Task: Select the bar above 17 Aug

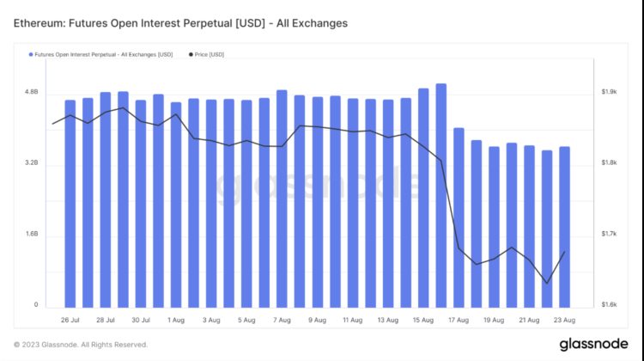Action: 459,217
